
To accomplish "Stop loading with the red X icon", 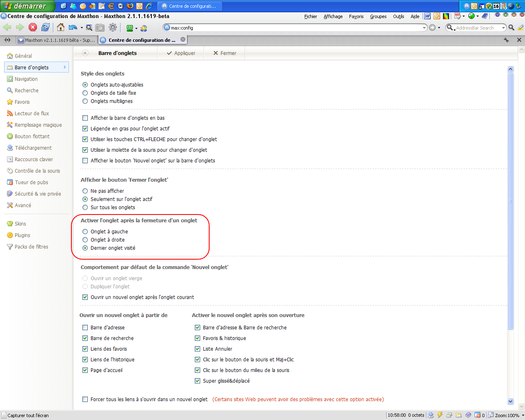I will coord(33,27).
